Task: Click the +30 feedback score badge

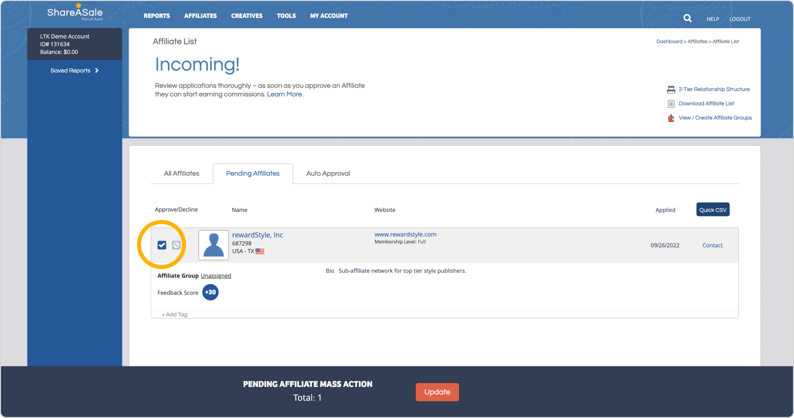Action: pos(211,292)
